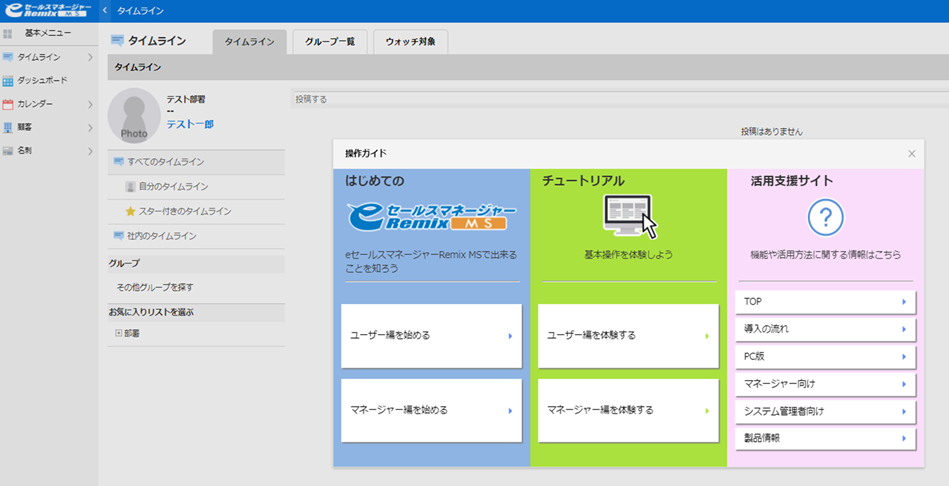The height and width of the screenshot is (486, 949).
Task: Open マネージャー向け support link
Action: click(826, 384)
